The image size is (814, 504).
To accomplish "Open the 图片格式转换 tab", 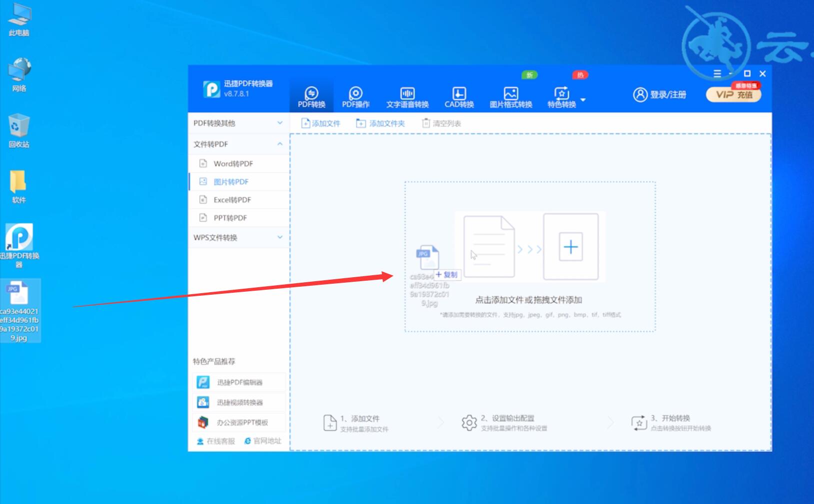I will (x=510, y=97).
